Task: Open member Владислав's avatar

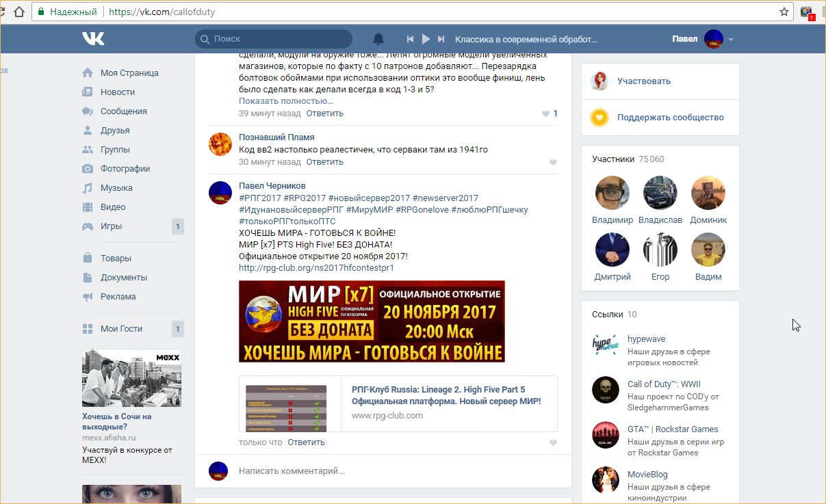Action: pos(660,193)
